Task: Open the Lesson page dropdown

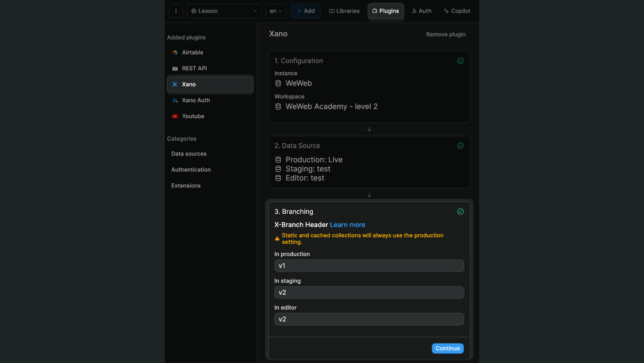Action: (x=224, y=11)
